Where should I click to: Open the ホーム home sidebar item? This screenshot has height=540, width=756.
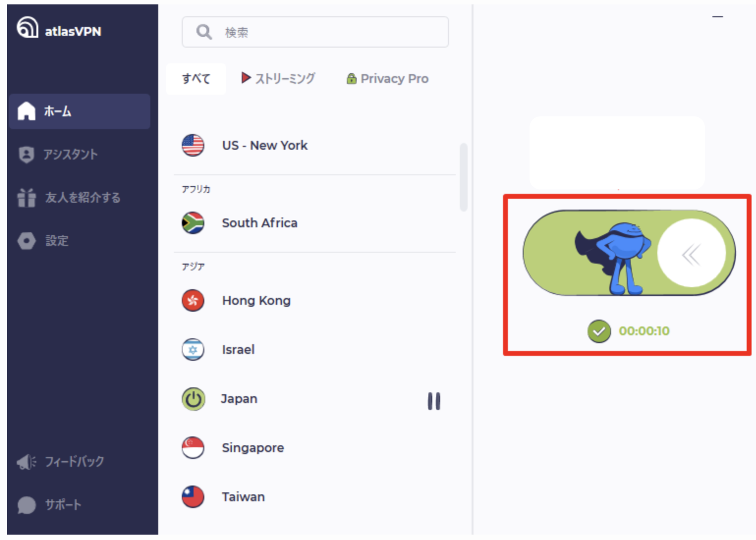click(80, 111)
